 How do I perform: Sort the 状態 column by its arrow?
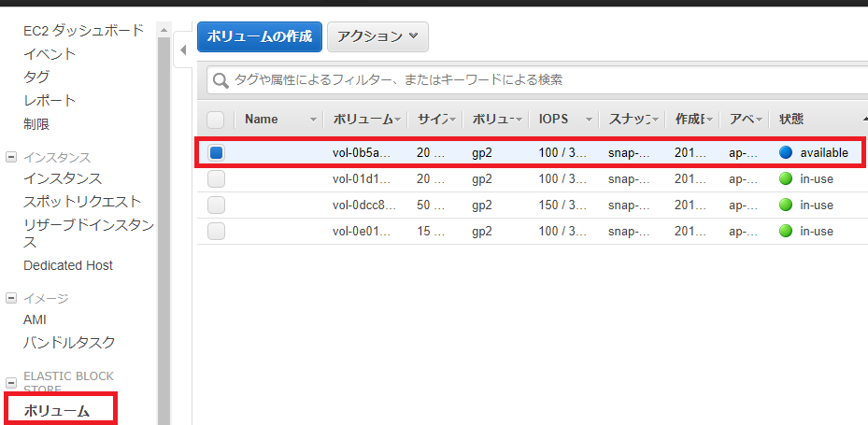click(x=864, y=119)
